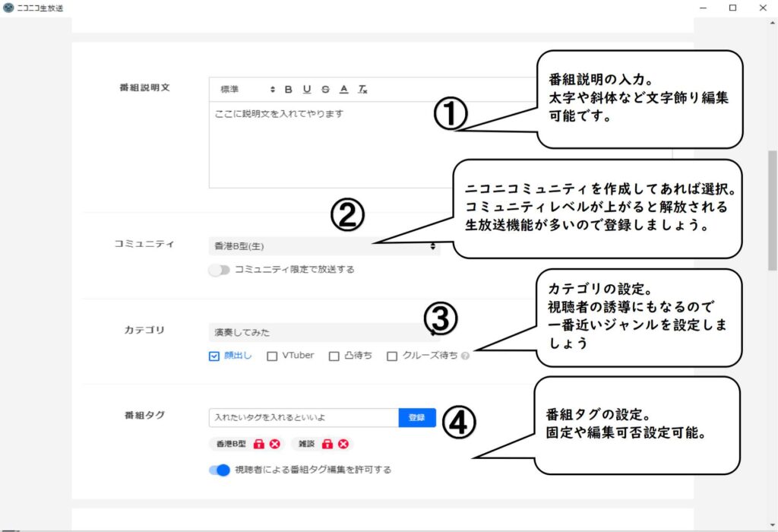The width and height of the screenshot is (778, 532).
Task: Click the ニコニコ生放送 app icon in title bar
Action: click(x=8, y=8)
